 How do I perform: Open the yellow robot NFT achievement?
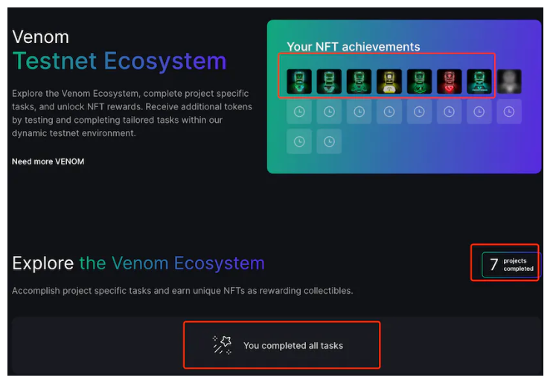389,82
